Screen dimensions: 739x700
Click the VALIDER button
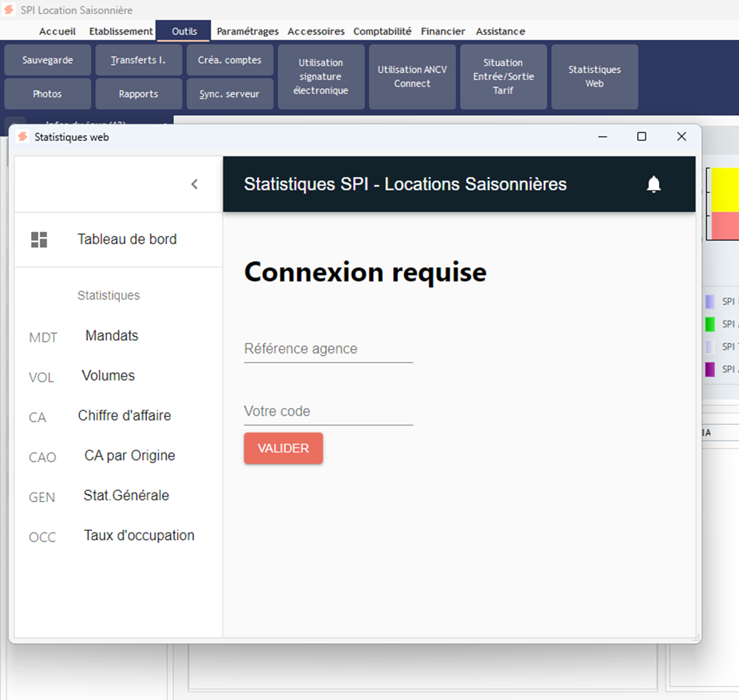283,449
